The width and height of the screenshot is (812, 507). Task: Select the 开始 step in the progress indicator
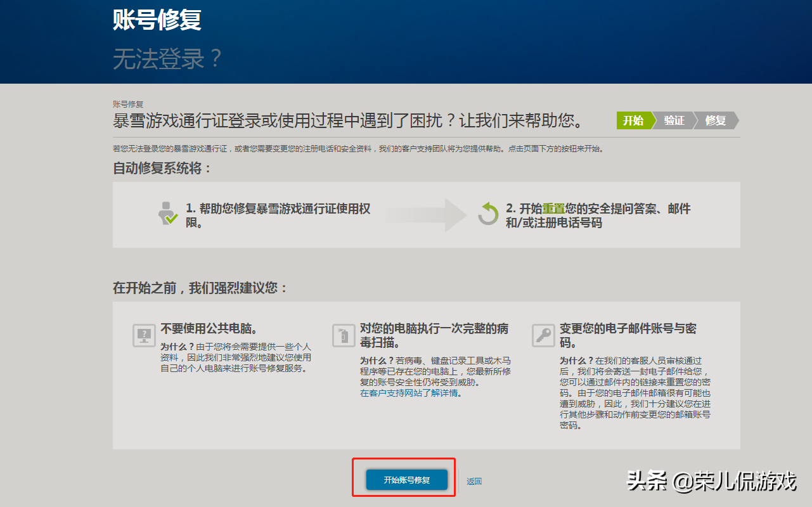click(x=635, y=120)
